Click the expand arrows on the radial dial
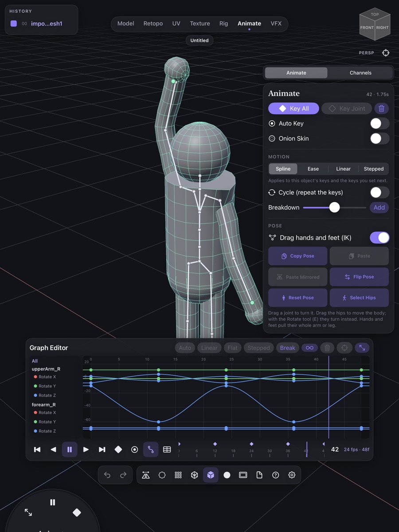The height and width of the screenshot is (532, 399). point(28,512)
